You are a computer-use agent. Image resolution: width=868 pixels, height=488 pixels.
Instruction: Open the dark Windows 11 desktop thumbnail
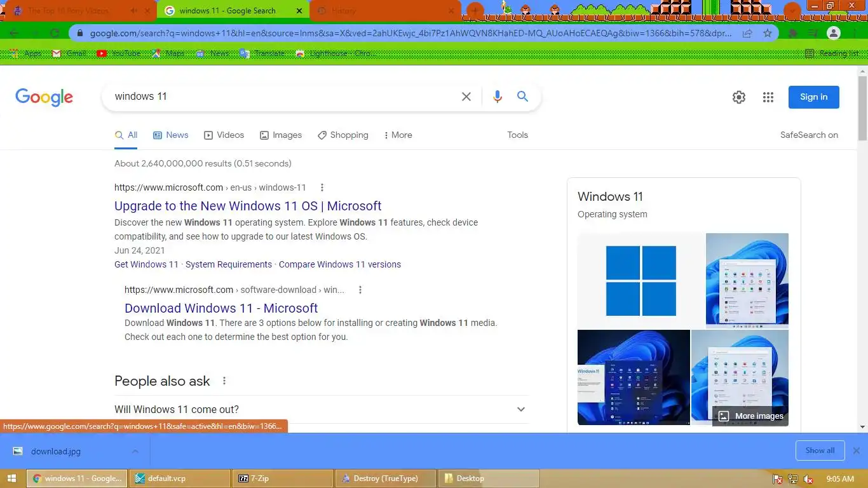coord(634,377)
